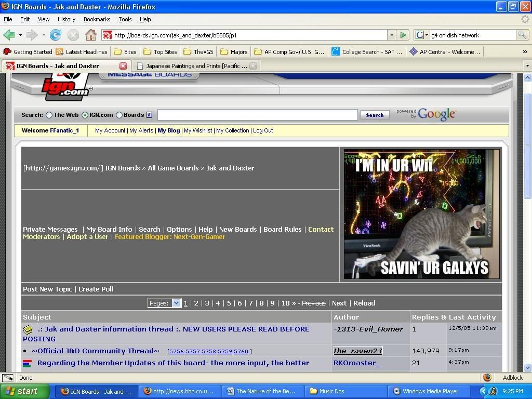Click the Forward arrow in navigation toolbar
This screenshot has height=399, width=532.
pos(32,35)
